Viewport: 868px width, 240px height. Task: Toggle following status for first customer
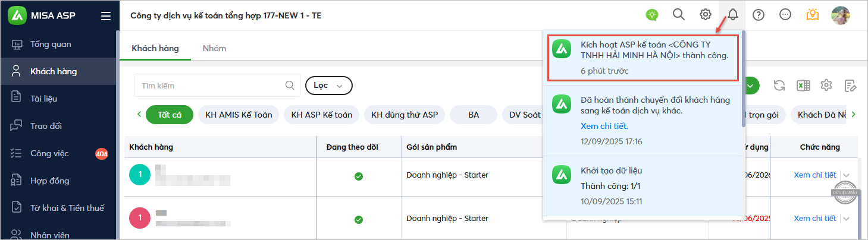(x=359, y=176)
